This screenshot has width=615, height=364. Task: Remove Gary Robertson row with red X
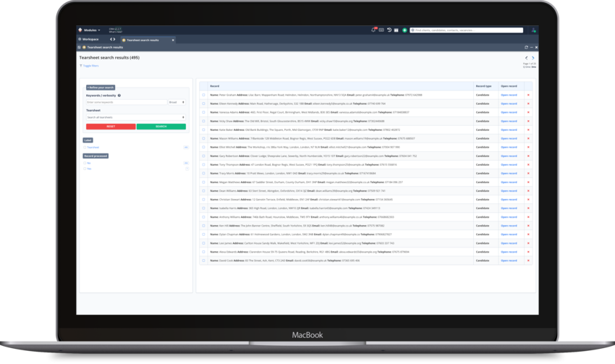point(528,156)
